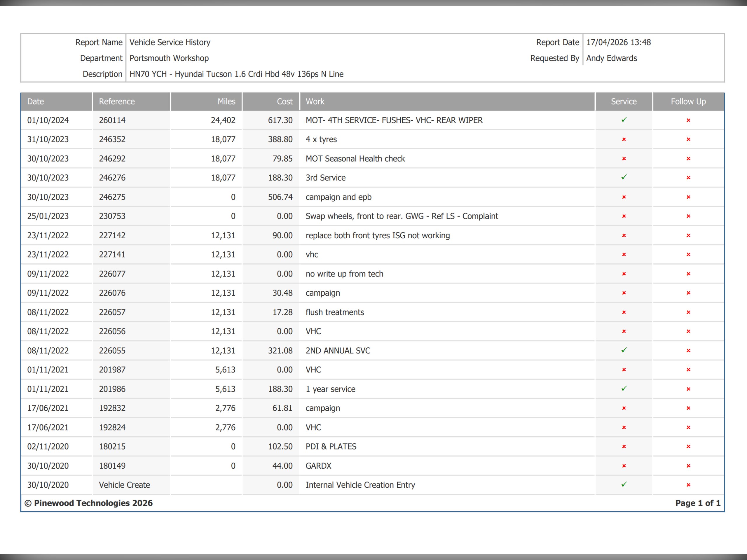Click Follow Up cross for GARDX row
This screenshot has width=747, height=560.
tap(688, 466)
